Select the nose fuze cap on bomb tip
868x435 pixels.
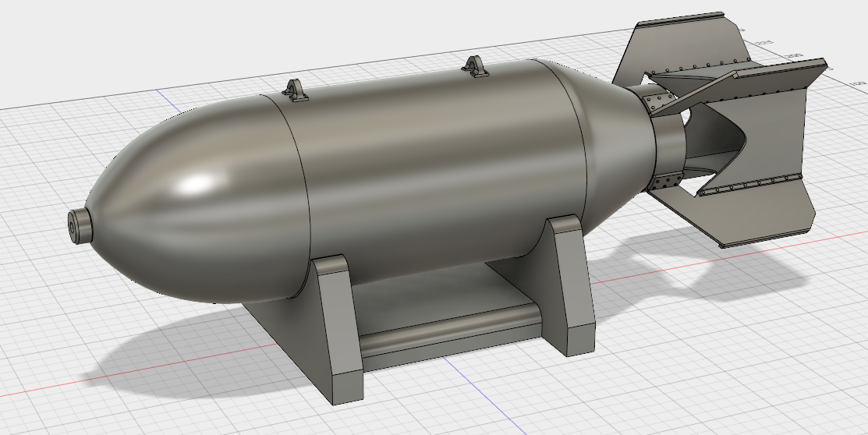[80, 225]
